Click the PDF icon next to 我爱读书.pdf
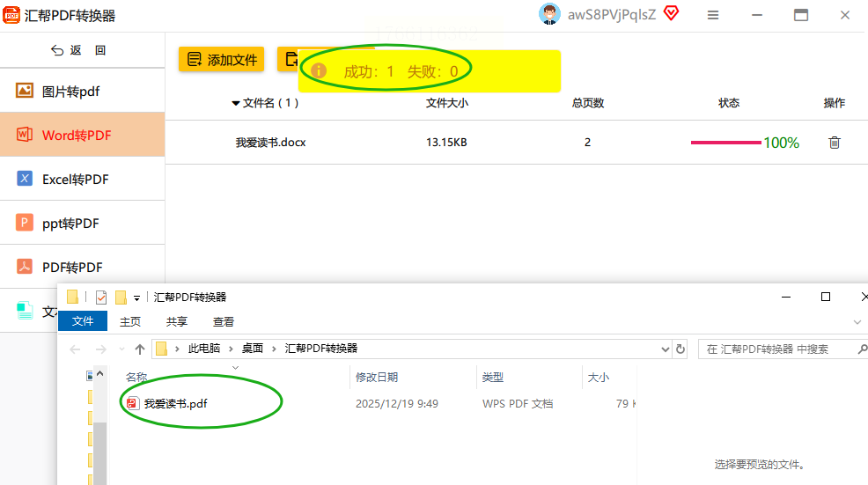868x485 pixels. coord(132,403)
